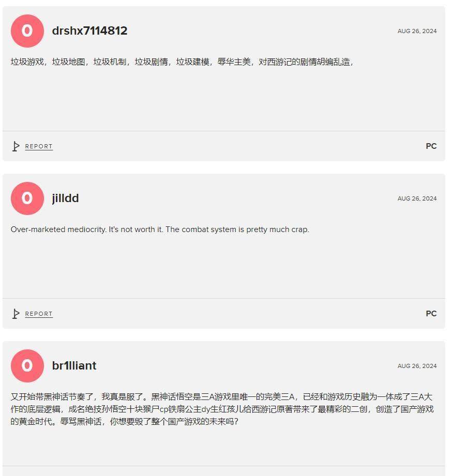Click the flag icon in jilldd's review
This screenshot has height=476, width=452.
point(16,314)
